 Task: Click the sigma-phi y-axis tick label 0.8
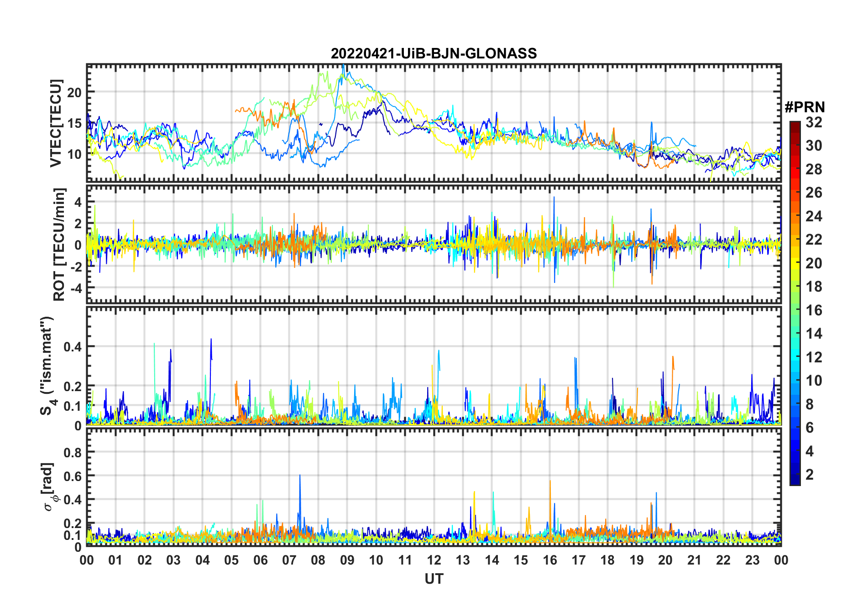pos(73,452)
